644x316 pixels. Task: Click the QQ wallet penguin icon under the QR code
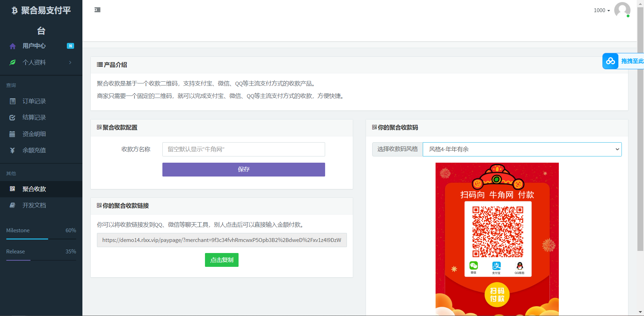[520, 266]
